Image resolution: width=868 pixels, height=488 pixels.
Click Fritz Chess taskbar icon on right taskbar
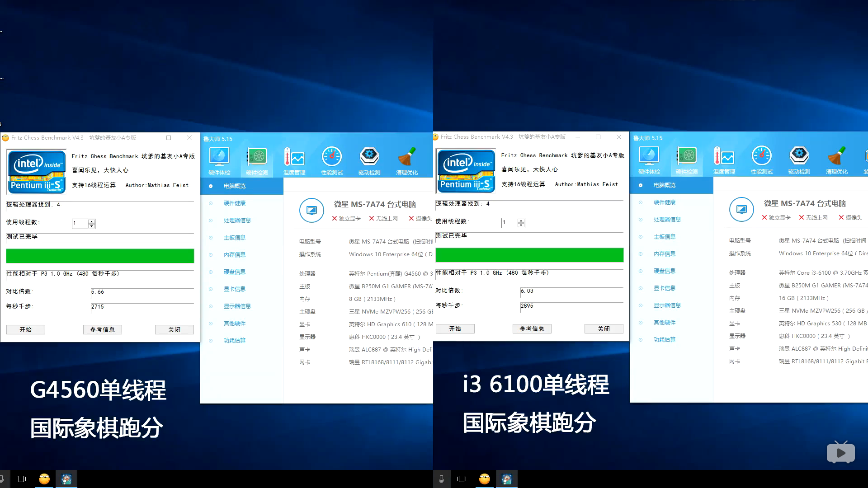(485, 479)
